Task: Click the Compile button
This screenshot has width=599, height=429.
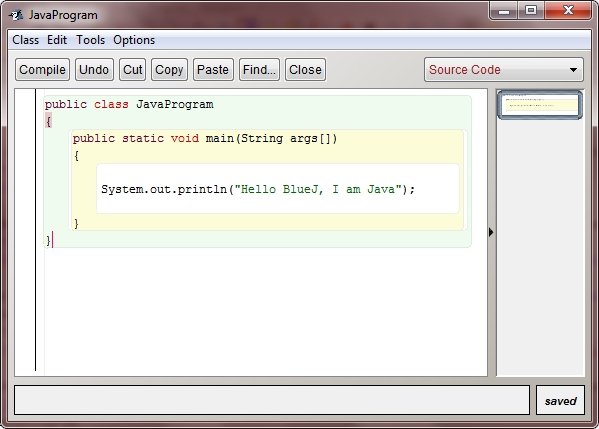Action: tap(42, 70)
